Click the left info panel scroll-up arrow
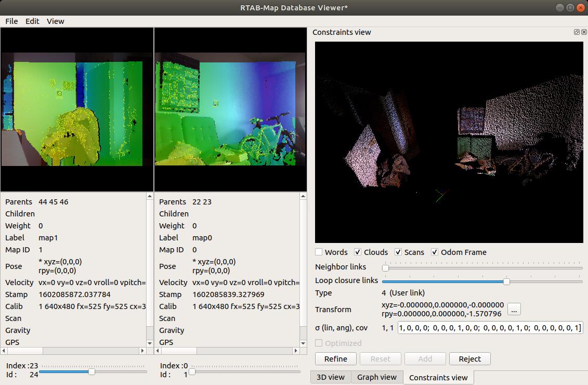This screenshot has height=385, width=588. coord(150,197)
